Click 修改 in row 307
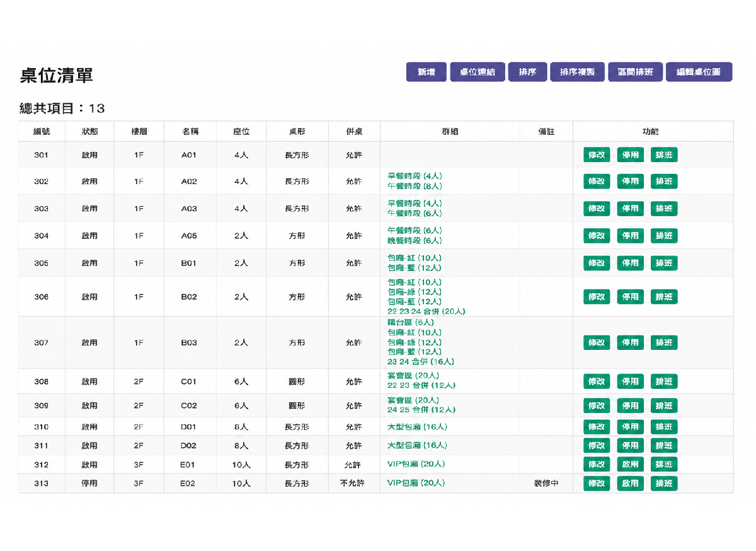This screenshot has height=551, width=756. [x=597, y=342]
